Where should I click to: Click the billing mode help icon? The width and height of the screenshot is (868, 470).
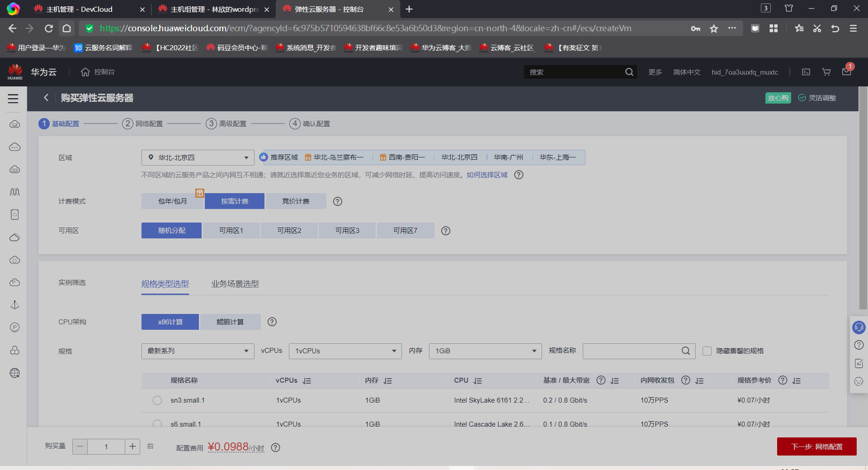point(338,201)
